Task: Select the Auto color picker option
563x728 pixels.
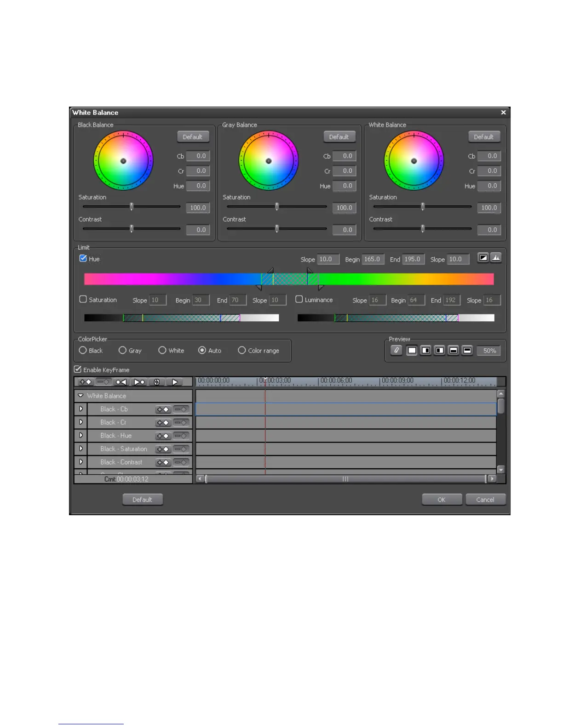Action: tap(202, 350)
